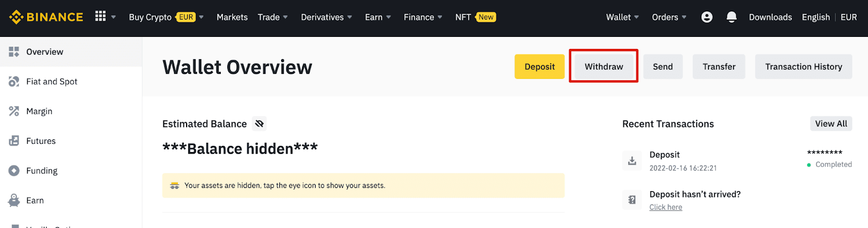This screenshot has height=228, width=868.
Task: Follow the "Click here" link
Action: pyautogui.click(x=666, y=207)
